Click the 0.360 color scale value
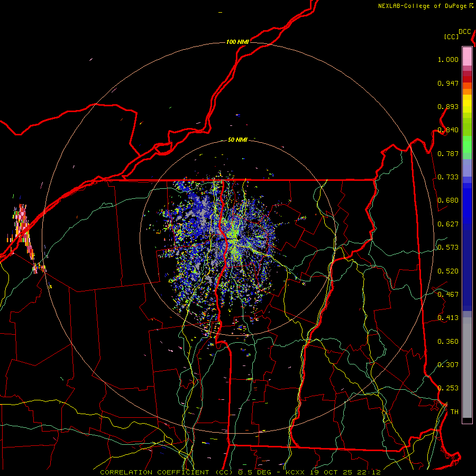Viewport: 476px width, 476px height. click(448, 342)
